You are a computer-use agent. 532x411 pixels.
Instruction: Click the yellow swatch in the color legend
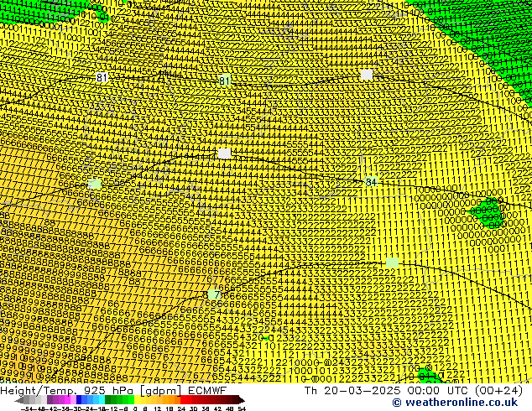pos(137,399)
